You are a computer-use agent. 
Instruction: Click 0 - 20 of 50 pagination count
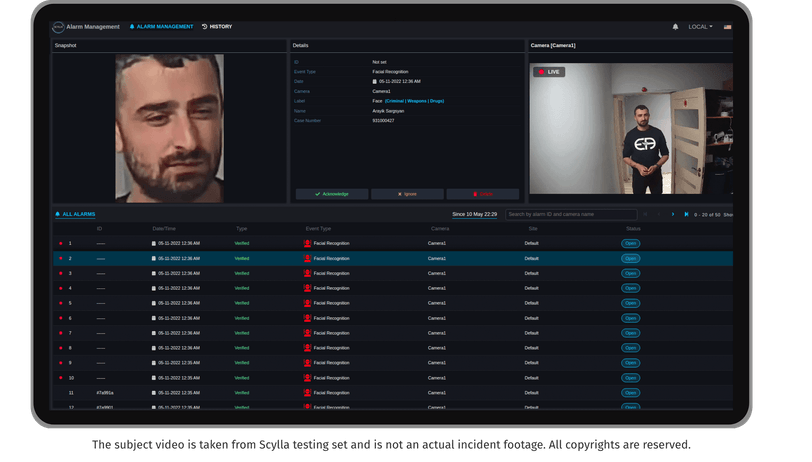pyautogui.click(x=707, y=215)
